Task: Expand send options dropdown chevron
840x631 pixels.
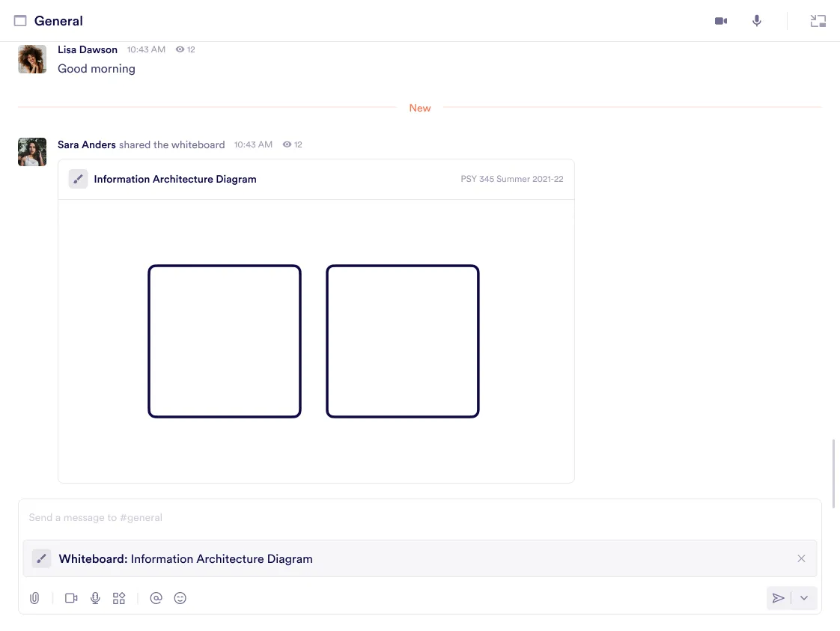Action: click(x=804, y=598)
